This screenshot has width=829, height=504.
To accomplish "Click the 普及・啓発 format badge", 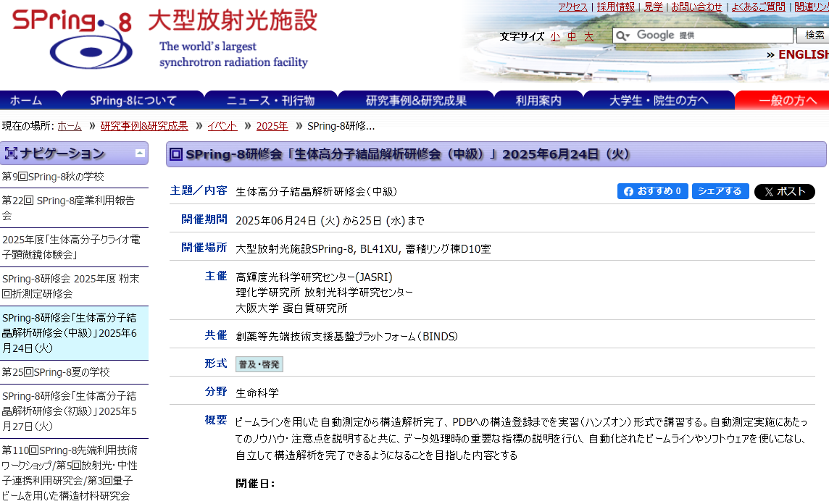I will coord(259,364).
